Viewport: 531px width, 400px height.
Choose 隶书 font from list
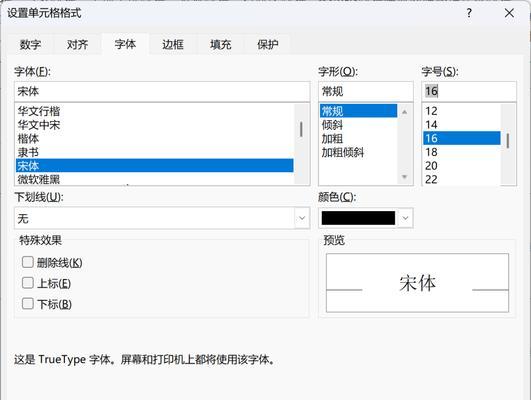(155, 152)
